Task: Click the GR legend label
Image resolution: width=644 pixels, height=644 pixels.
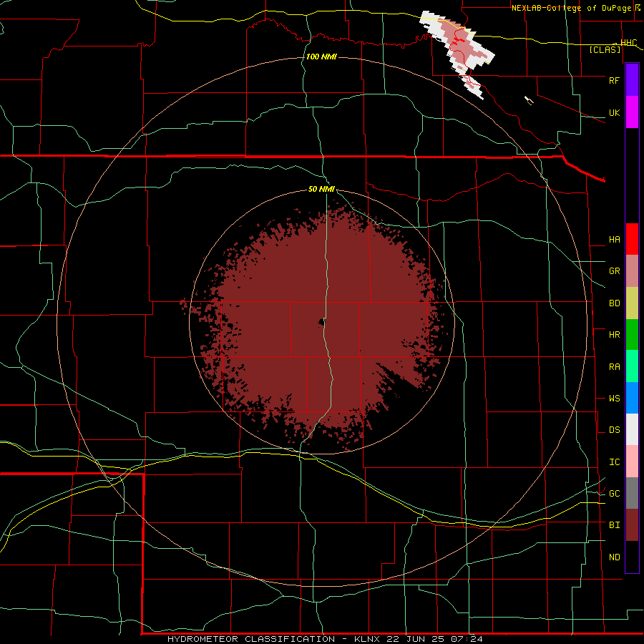Action: coord(614,271)
